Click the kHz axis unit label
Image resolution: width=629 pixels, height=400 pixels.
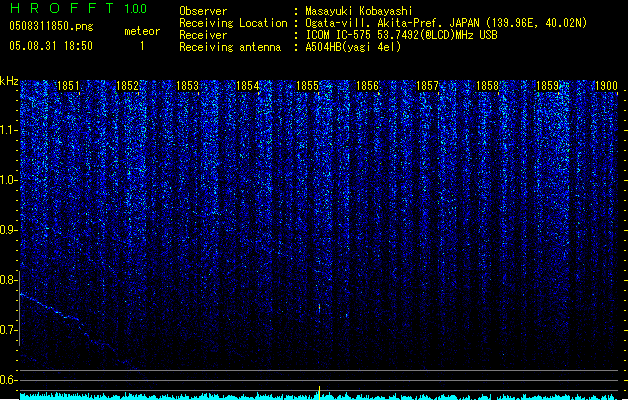tap(9, 81)
